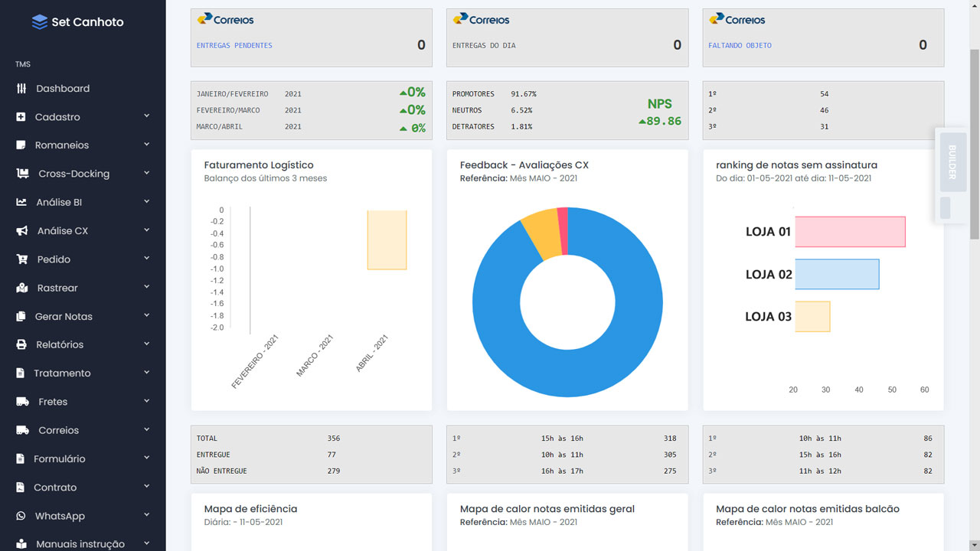Click the LOJA 03 yellow bar
This screenshot has height=551, width=980.
812,317
